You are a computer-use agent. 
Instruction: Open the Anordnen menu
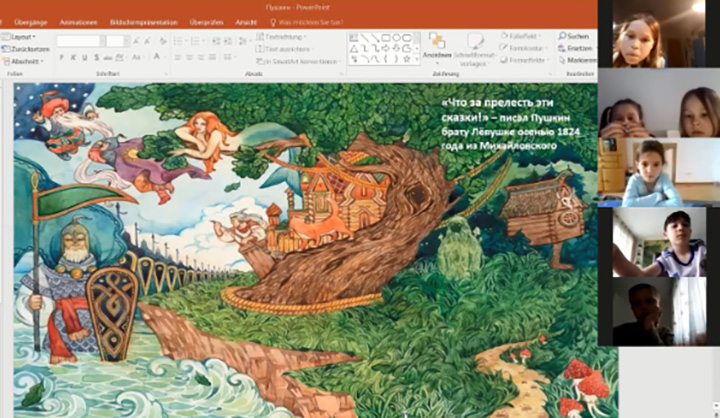[437, 47]
